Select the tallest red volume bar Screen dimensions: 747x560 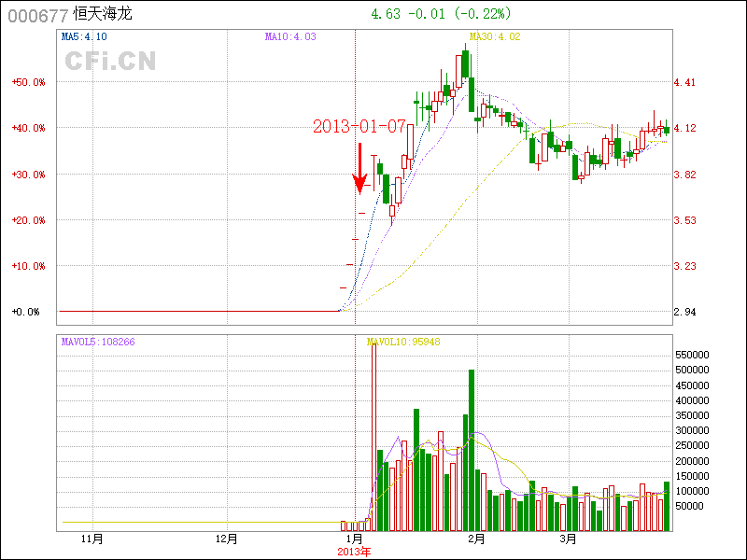[x=373, y=436]
